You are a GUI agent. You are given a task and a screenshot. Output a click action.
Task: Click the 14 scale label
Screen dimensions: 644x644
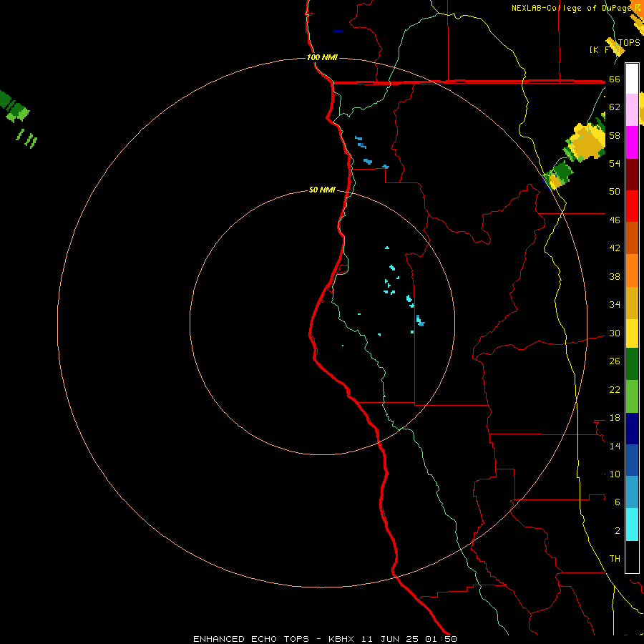615,446
